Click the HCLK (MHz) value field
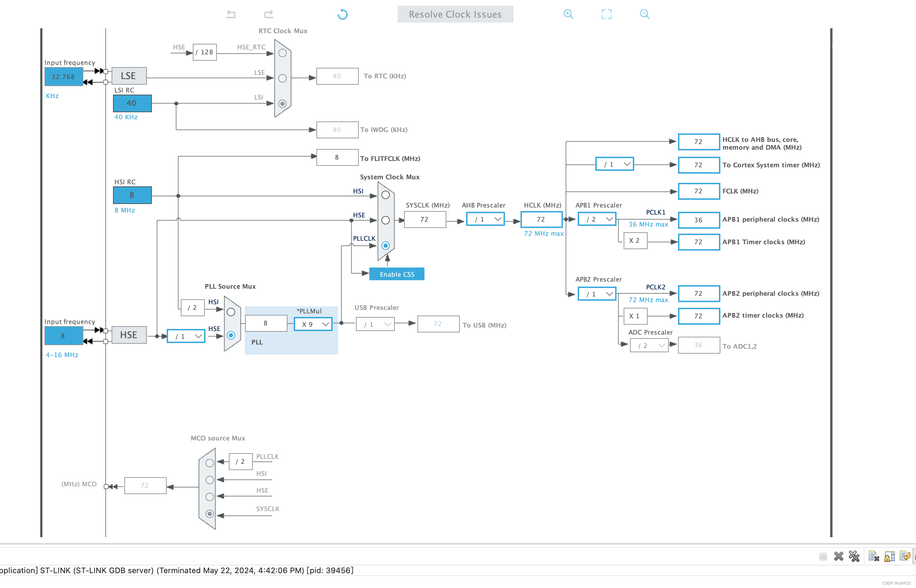The image size is (916, 588). coord(541,219)
